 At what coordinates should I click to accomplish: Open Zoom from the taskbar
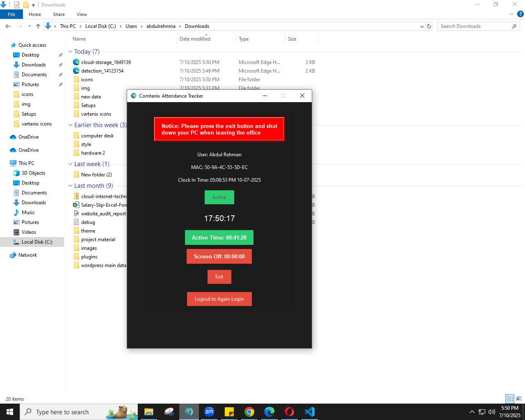[x=209, y=412]
